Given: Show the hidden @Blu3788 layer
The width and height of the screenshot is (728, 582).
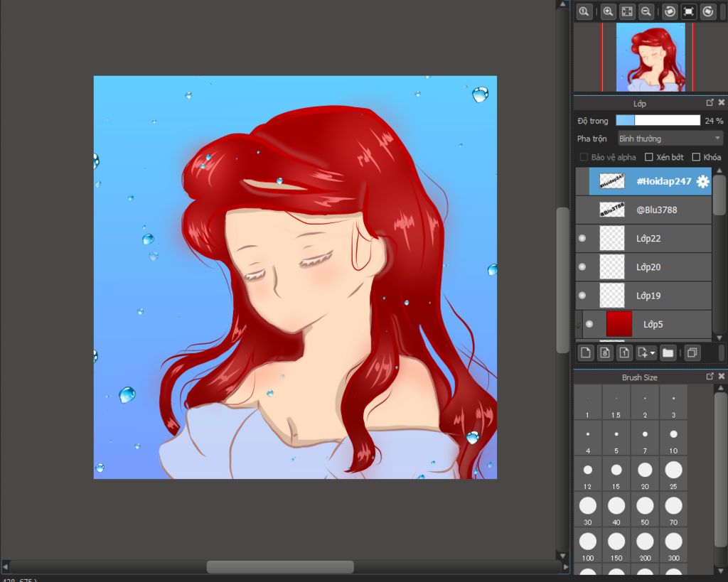Looking at the screenshot, I should click(582, 210).
